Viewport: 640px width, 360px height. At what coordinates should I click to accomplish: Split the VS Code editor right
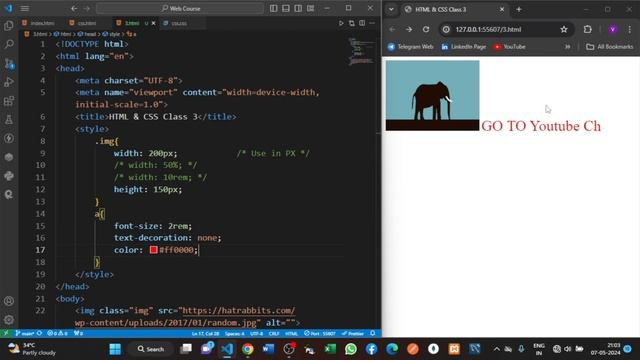point(362,23)
